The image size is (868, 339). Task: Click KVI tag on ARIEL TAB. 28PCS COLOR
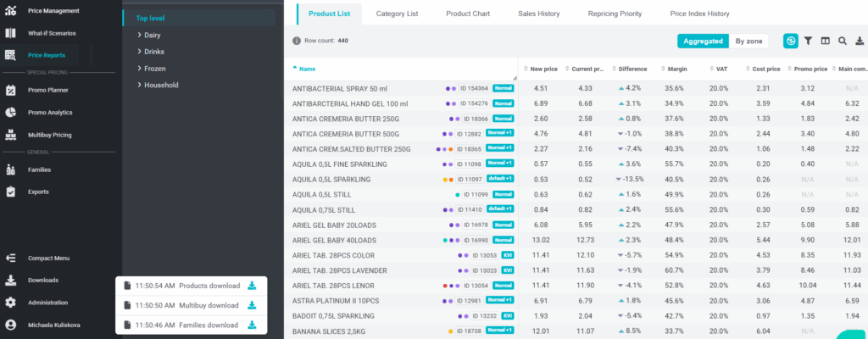(508, 255)
